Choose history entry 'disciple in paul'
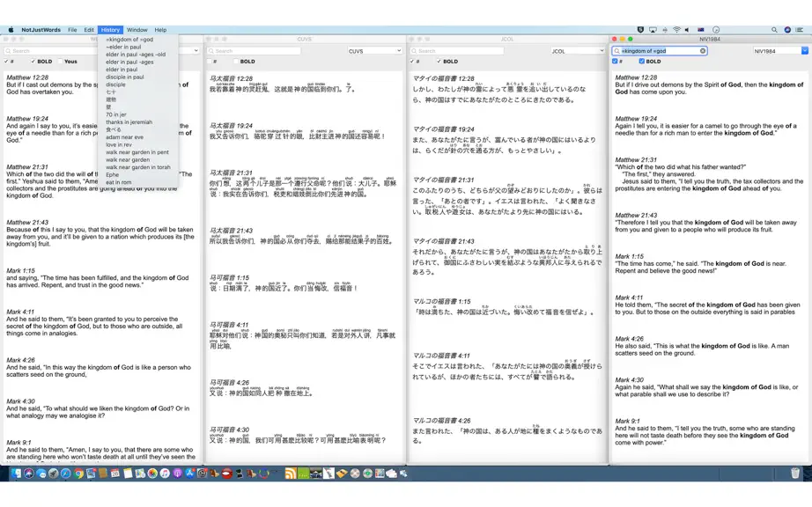 tap(137, 77)
